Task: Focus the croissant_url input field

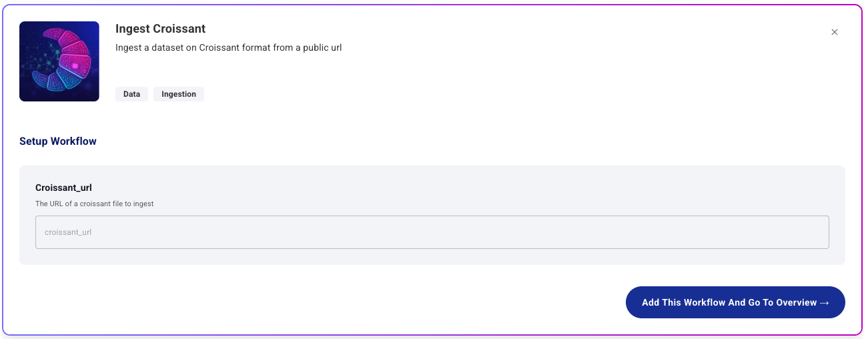Action: [x=432, y=232]
